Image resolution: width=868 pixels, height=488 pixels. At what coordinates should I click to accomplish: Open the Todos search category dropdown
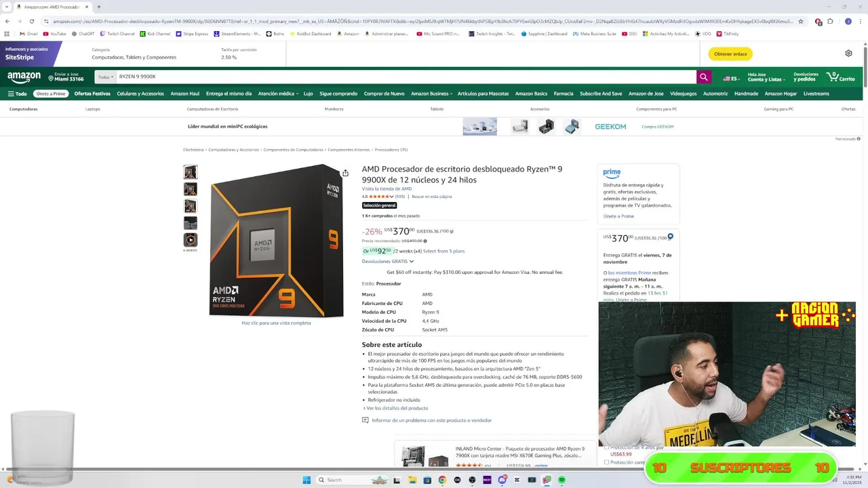(x=105, y=77)
